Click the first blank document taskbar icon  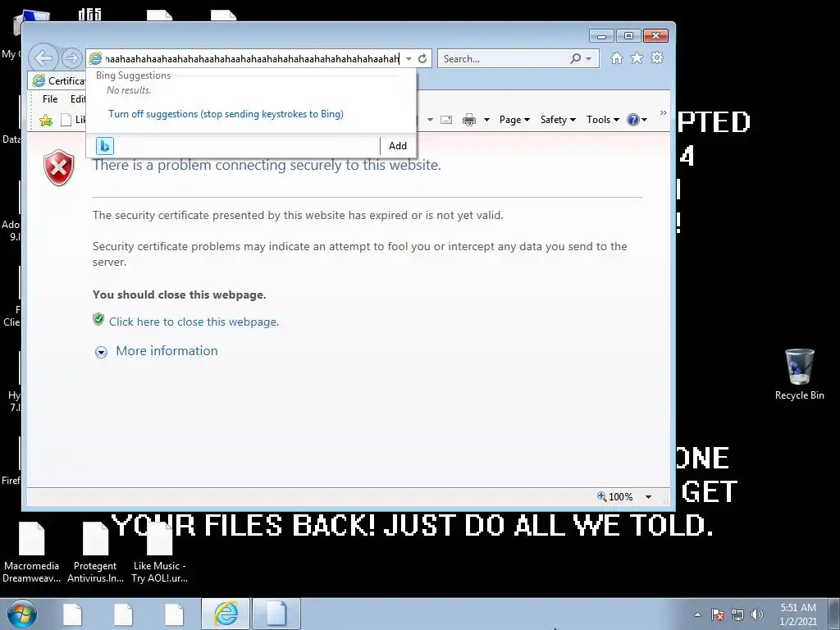click(72, 614)
